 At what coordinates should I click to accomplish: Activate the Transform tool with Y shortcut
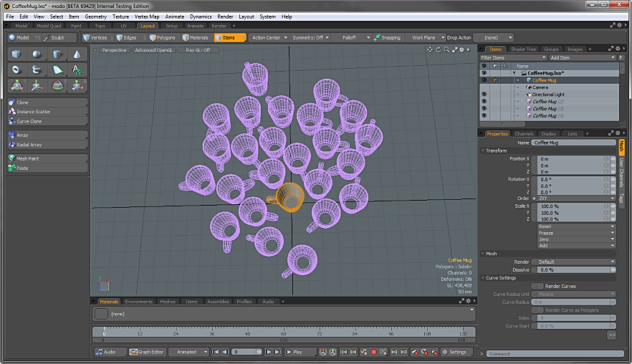pyautogui.click(x=16, y=85)
